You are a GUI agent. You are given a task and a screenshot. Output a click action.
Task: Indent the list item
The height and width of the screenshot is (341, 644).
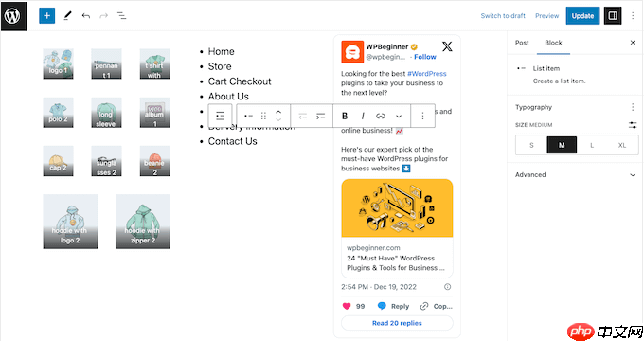pyautogui.click(x=320, y=116)
